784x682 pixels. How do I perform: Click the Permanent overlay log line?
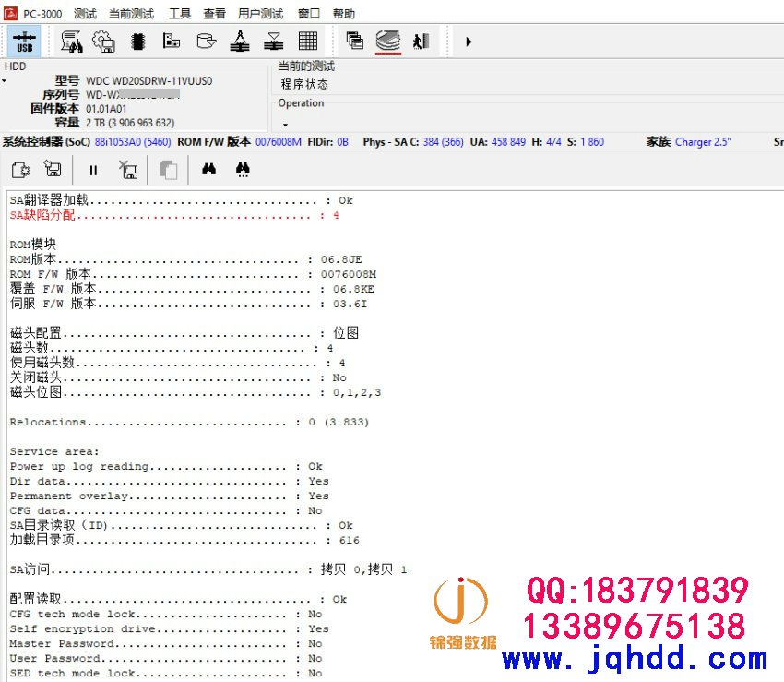(x=170, y=496)
